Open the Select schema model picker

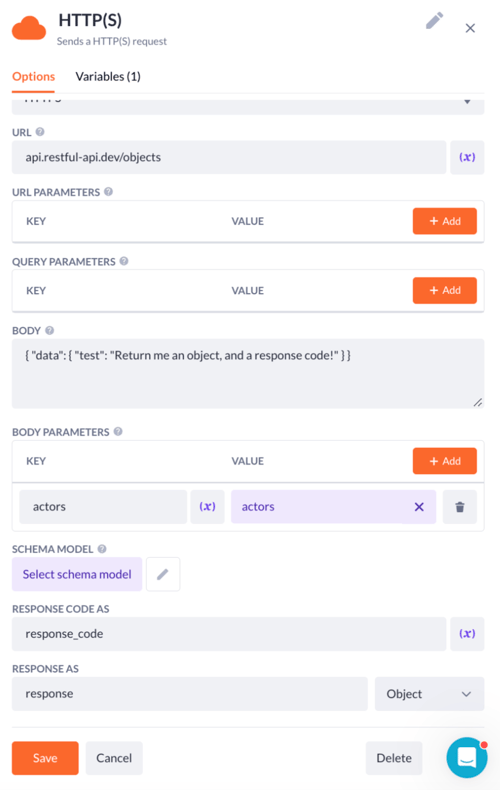[x=77, y=574]
